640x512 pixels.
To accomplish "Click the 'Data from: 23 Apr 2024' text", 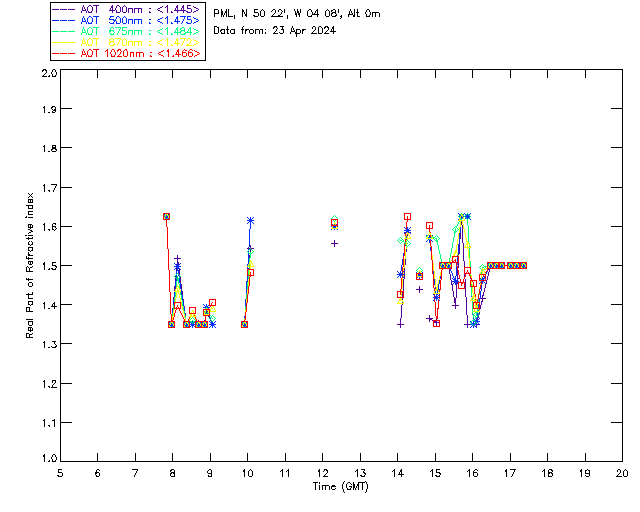I will coord(275,31).
